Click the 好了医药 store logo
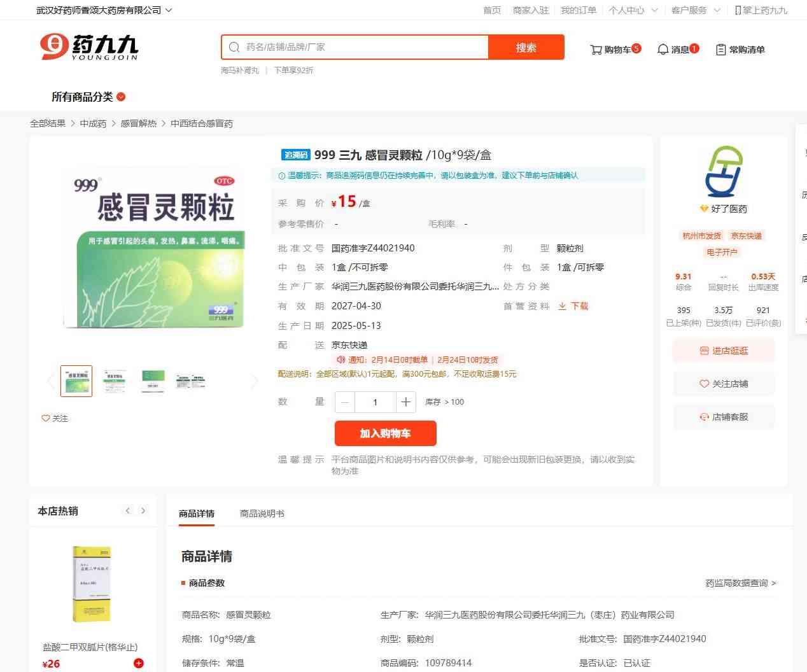Viewport: 807px width, 672px height. (x=724, y=172)
